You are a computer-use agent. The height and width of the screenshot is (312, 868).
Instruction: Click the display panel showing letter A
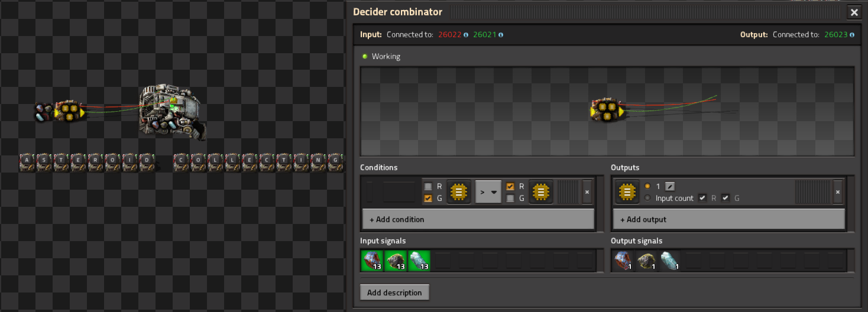click(x=27, y=161)
